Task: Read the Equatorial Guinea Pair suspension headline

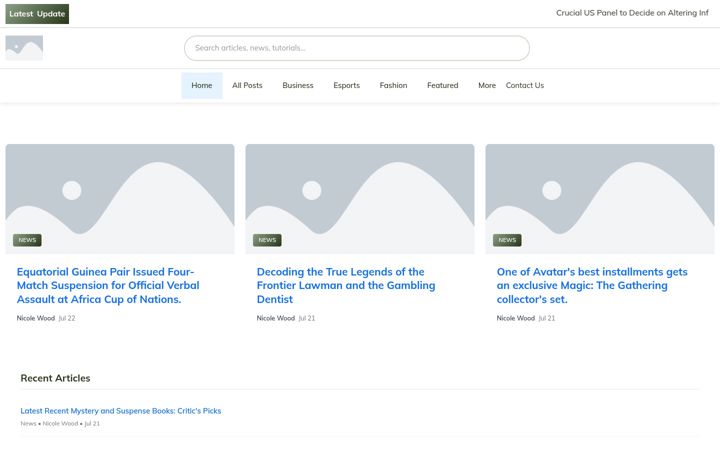Action: tap(108, 286)
